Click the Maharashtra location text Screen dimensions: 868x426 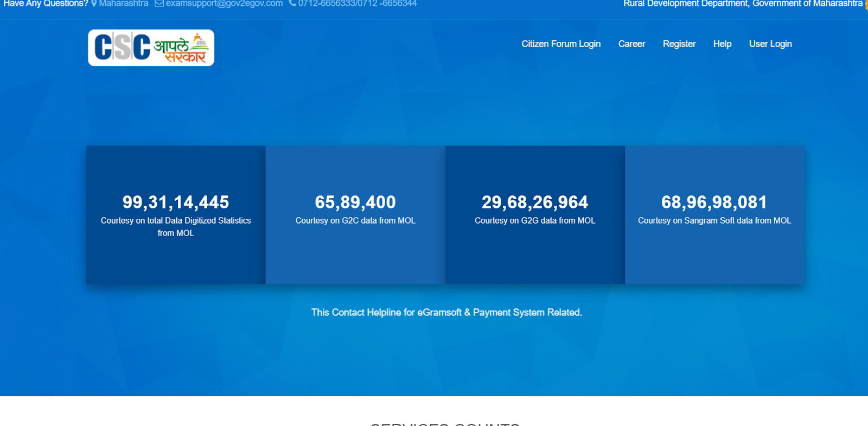coord(123,3)
